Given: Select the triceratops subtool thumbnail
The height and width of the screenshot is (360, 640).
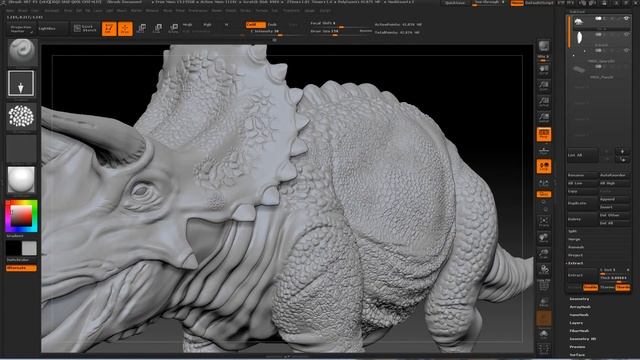Looking at the screenshot, I should coord(579,22).
